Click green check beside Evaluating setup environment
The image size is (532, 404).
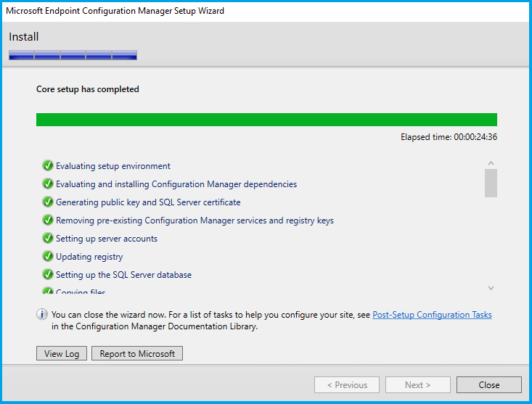[x=48, y=165]
